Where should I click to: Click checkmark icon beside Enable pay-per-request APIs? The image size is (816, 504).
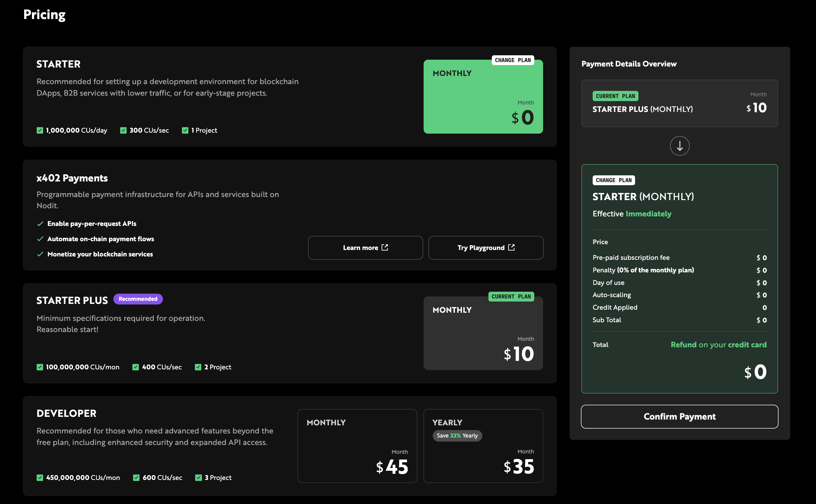(x=40, y=224)
